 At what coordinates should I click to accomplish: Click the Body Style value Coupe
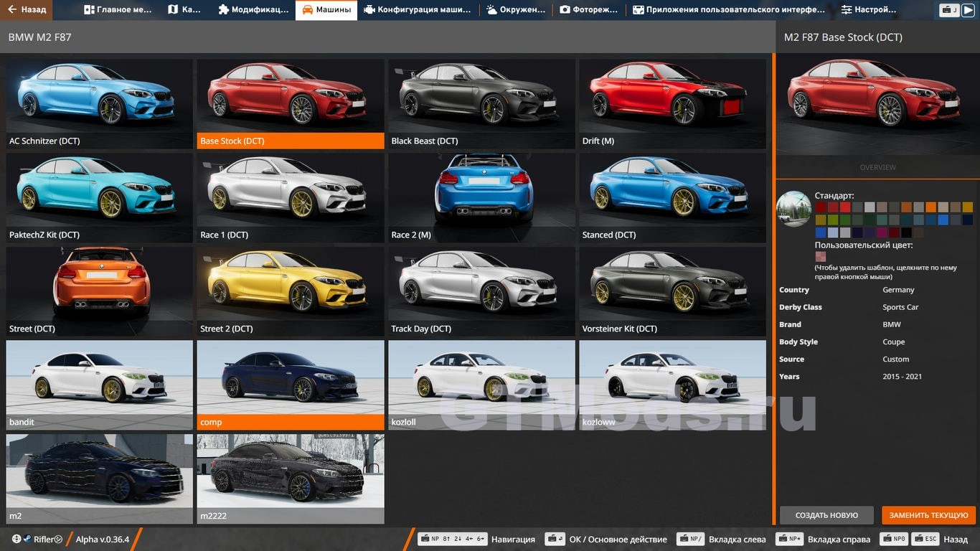(x=894, y=342)
